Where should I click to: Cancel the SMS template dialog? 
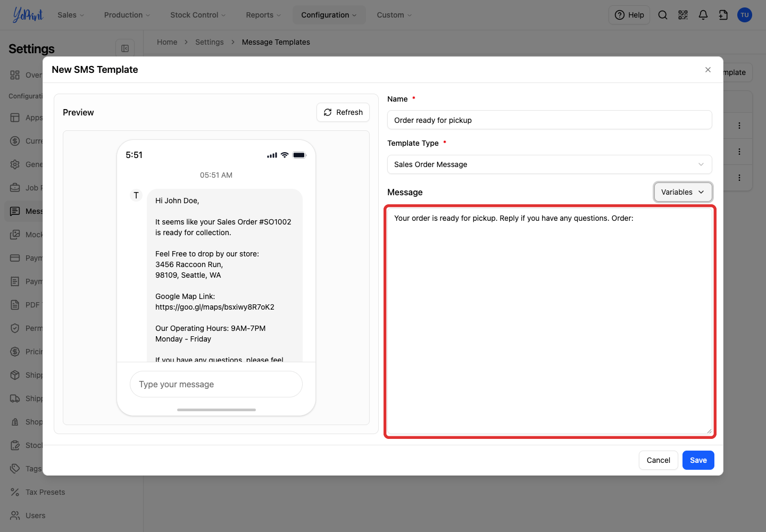coord(659,460)
